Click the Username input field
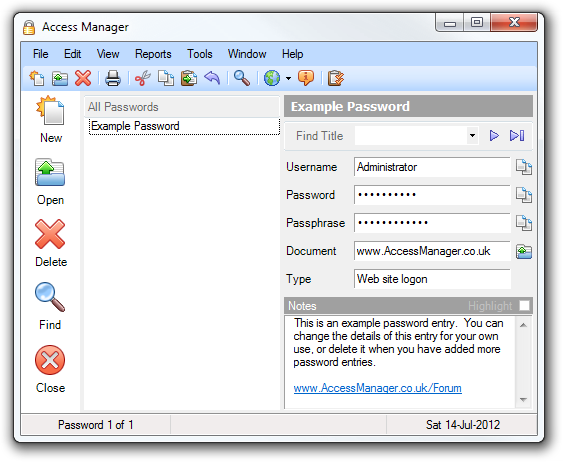 tap(432, 167)
